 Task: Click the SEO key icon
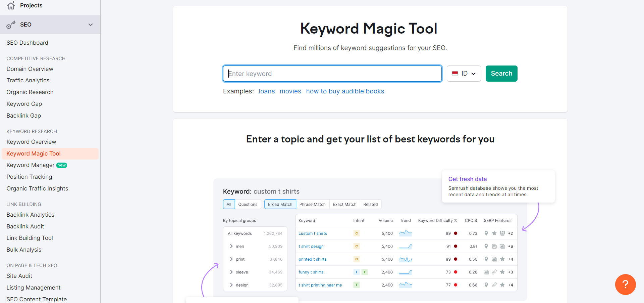(x=11, y=25)
